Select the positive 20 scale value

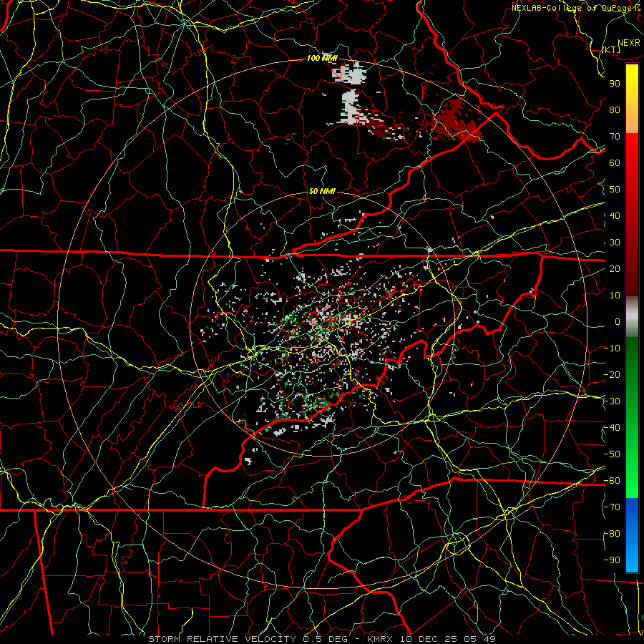pyautogui.click(x=615, y=269)
